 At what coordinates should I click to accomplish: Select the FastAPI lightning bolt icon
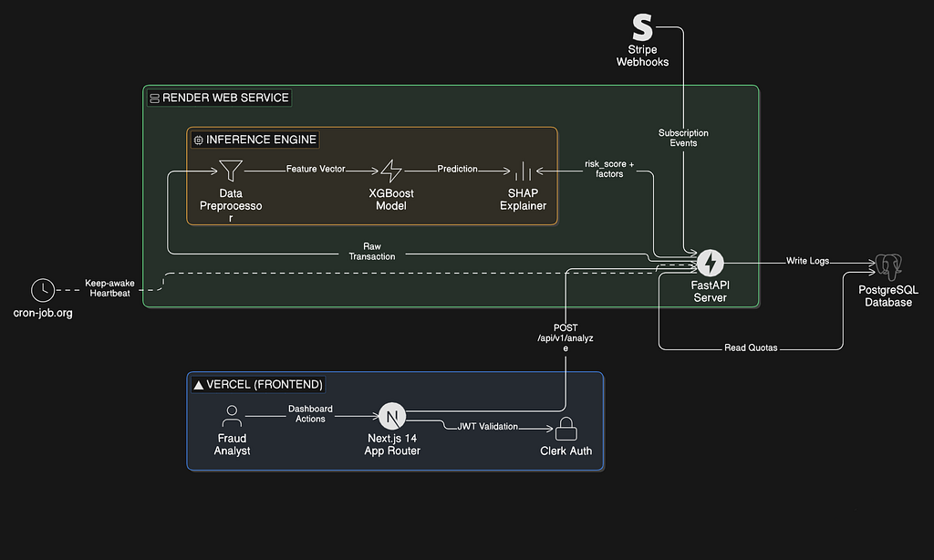pos(710,263)
